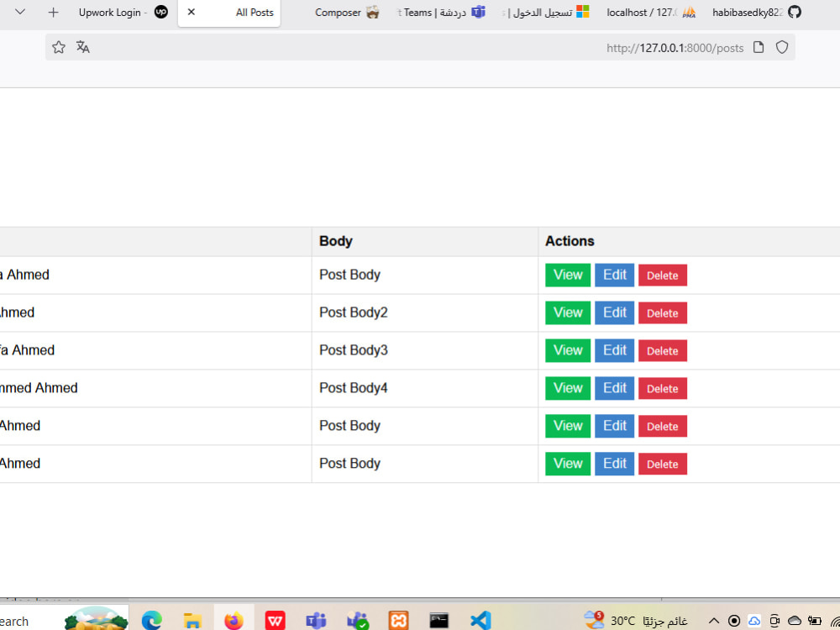Viewport: 840px width, 630px height.
Task: Close the All Posts tab
Action: [192, 12]
